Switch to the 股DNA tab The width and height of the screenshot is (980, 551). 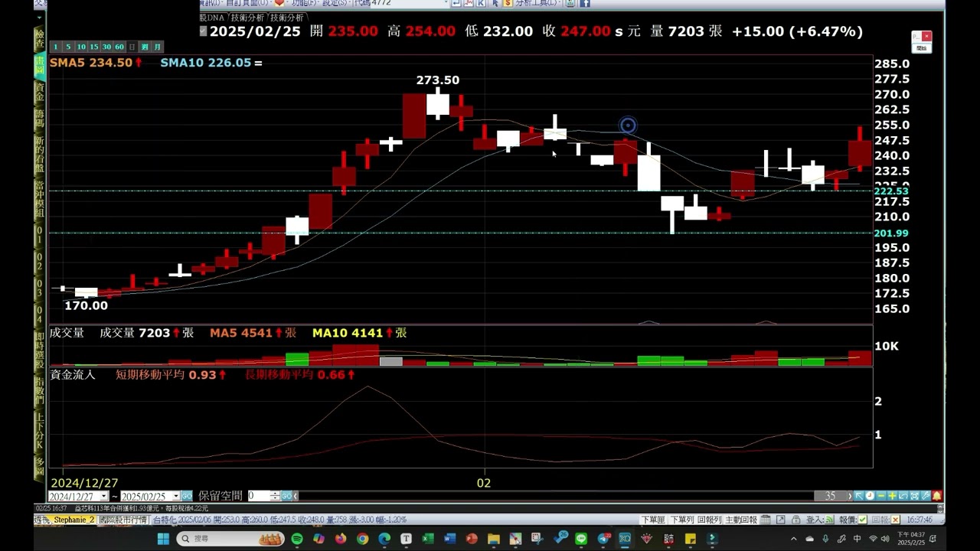pyautogui.click(x=214, y=18)
